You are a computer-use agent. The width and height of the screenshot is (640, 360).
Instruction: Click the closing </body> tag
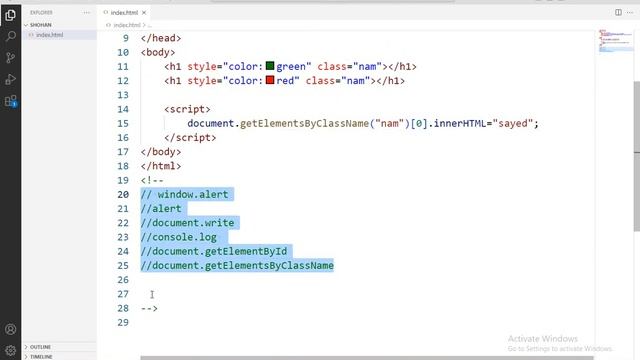tap(161, 152)
